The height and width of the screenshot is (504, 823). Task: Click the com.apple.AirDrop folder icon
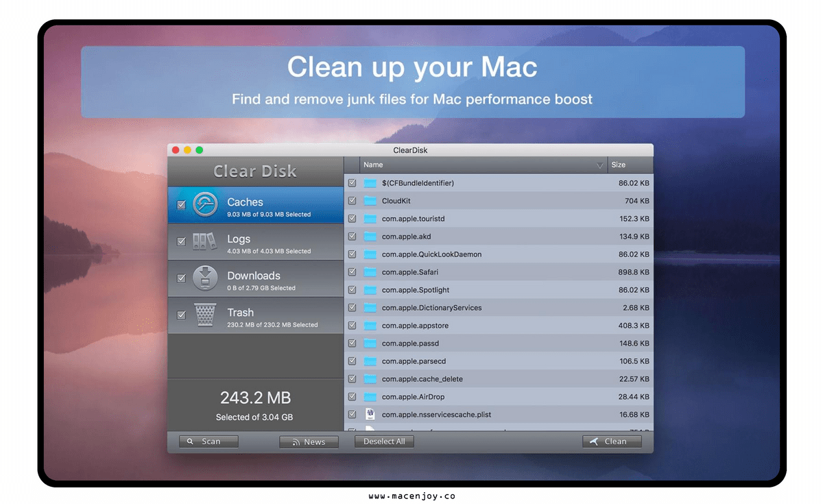click(370, 397)
